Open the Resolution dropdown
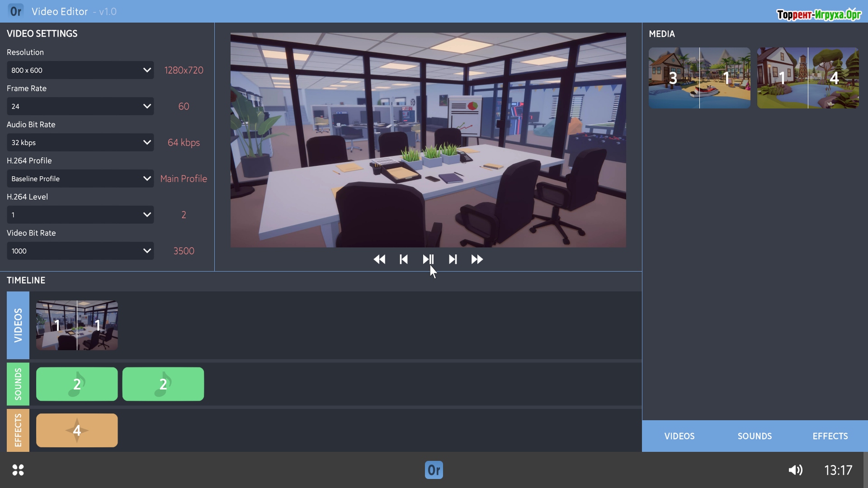The image size is (868, 488). tap(80, 70)
